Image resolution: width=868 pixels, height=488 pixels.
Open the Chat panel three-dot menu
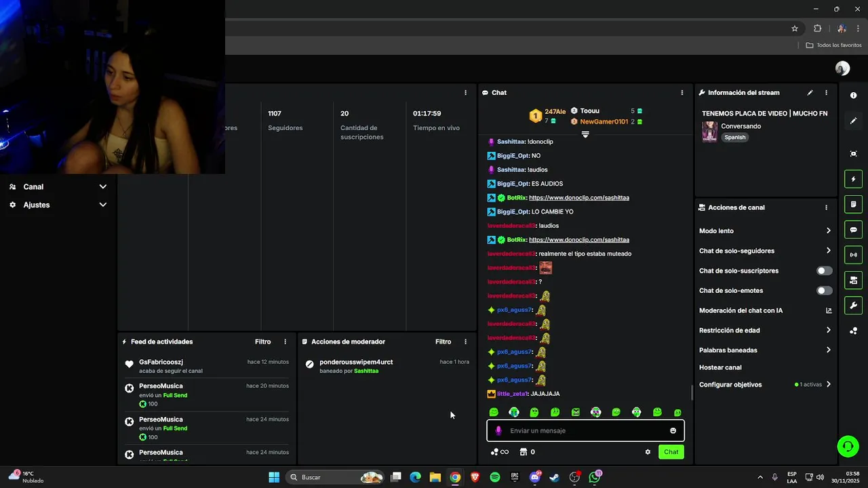[682, 93]
